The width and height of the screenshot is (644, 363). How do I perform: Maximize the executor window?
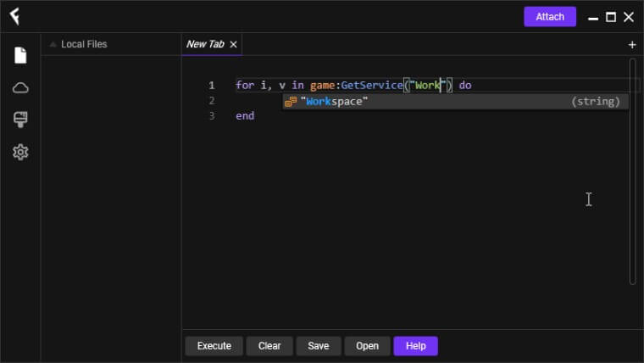(x=611, y=17)
